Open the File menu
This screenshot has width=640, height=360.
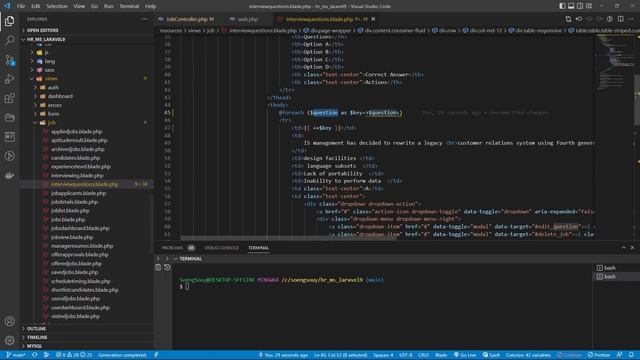point(21,6)
